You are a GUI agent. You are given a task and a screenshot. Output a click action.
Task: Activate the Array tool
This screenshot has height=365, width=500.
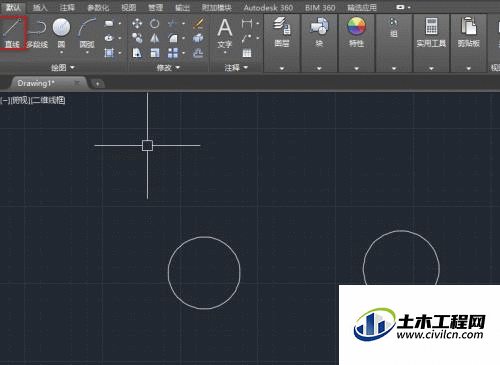[173, 53]
